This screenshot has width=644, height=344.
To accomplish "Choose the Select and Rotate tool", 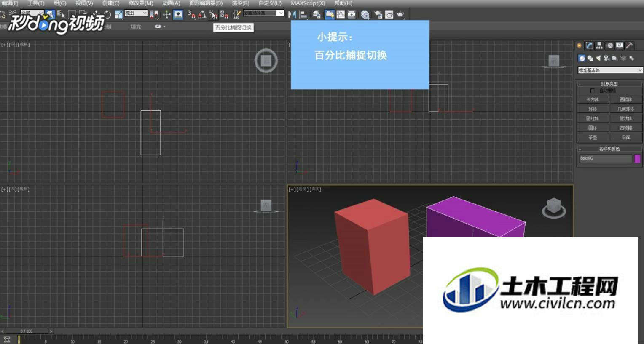I will pos(107,14).
